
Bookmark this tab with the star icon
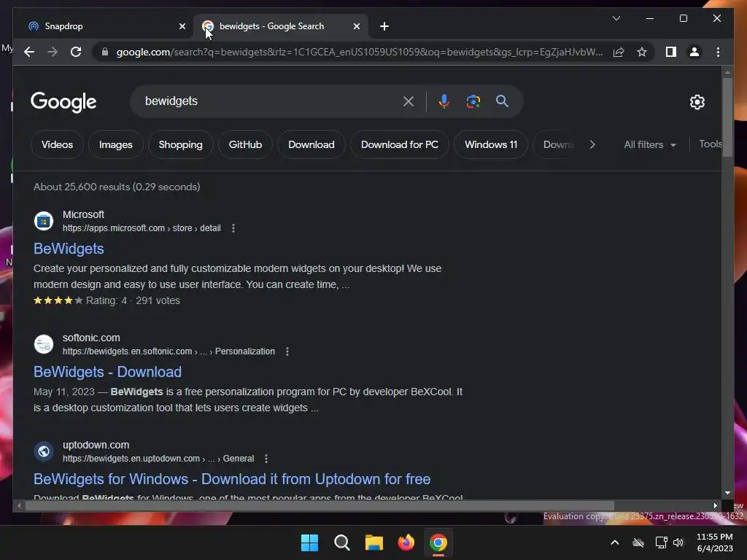[x=642, y=52]
